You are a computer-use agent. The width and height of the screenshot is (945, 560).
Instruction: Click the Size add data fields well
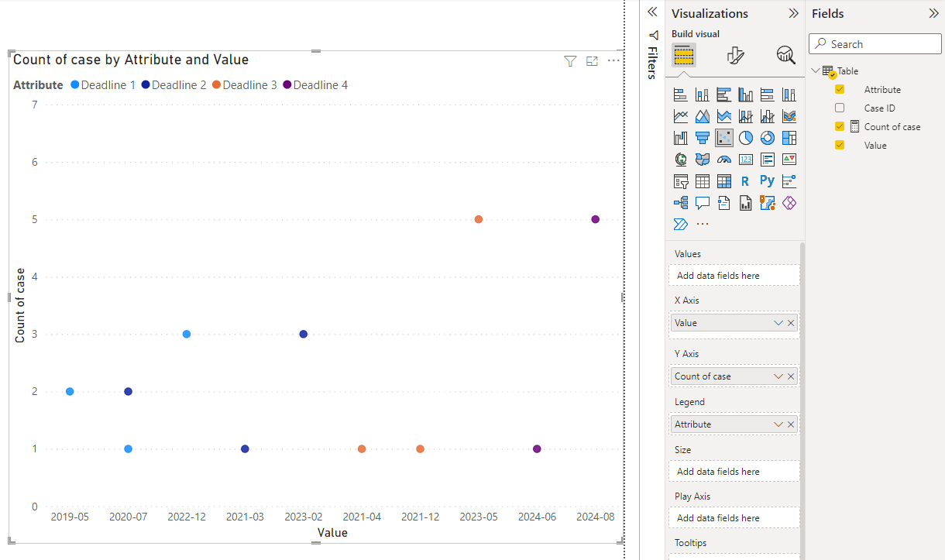point(734,471)
